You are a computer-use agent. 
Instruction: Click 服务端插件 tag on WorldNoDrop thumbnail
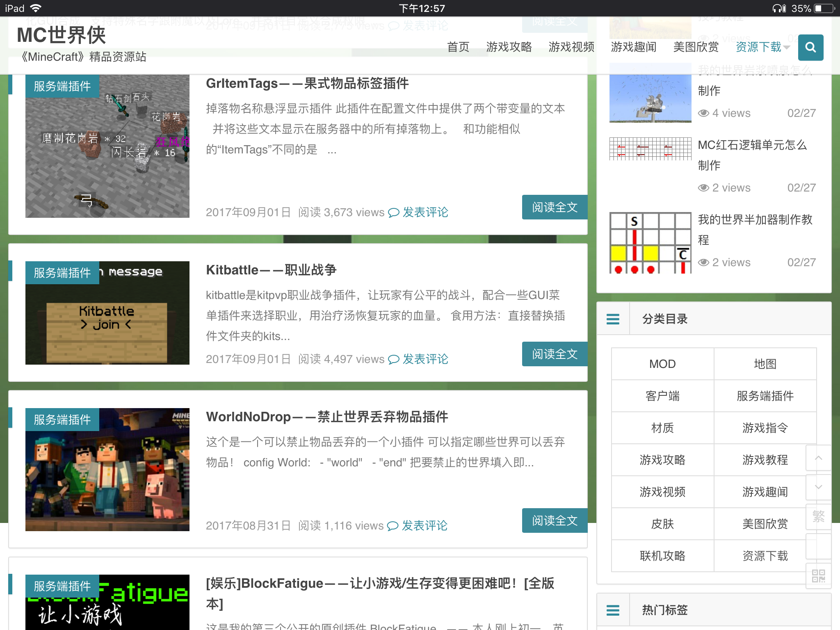pos(62,420)
